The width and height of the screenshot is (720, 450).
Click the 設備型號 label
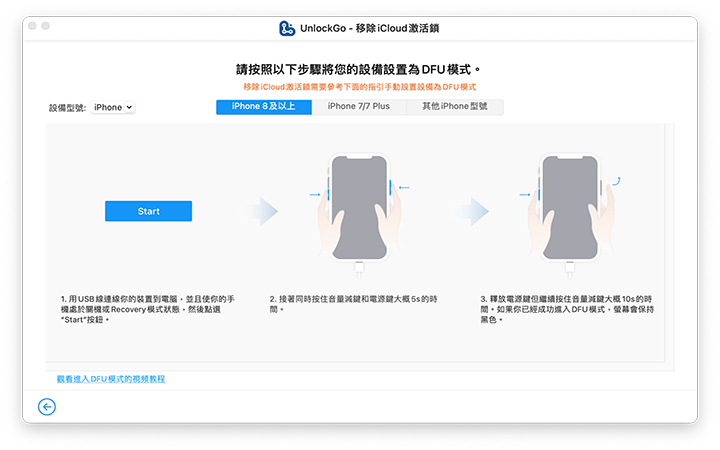click(67, 108)
